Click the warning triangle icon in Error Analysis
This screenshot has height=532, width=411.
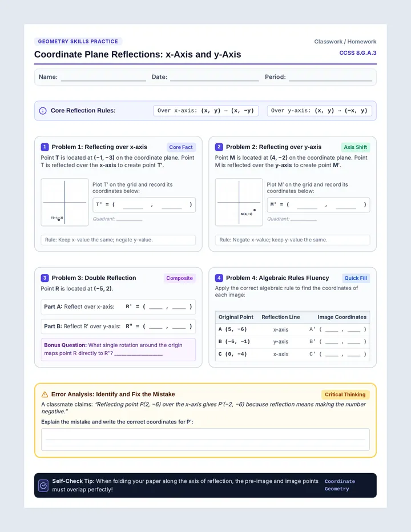pos(45,394)
